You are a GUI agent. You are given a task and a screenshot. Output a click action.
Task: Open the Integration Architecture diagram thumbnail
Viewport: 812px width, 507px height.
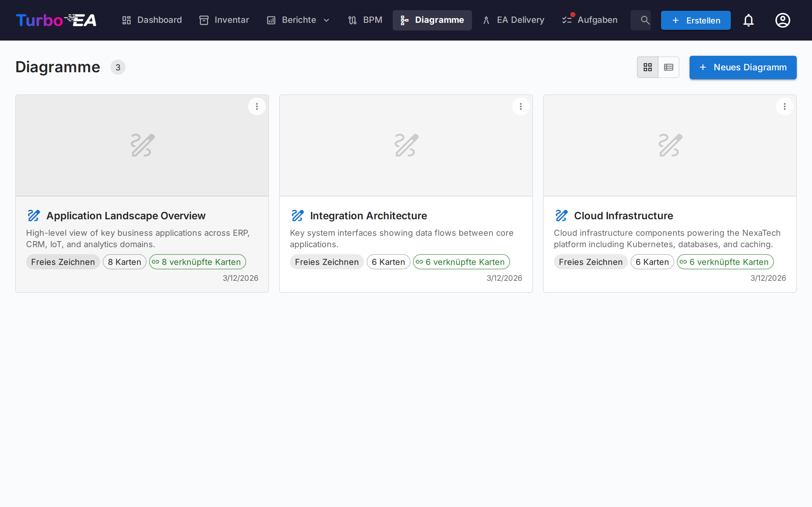click(406, 145)
